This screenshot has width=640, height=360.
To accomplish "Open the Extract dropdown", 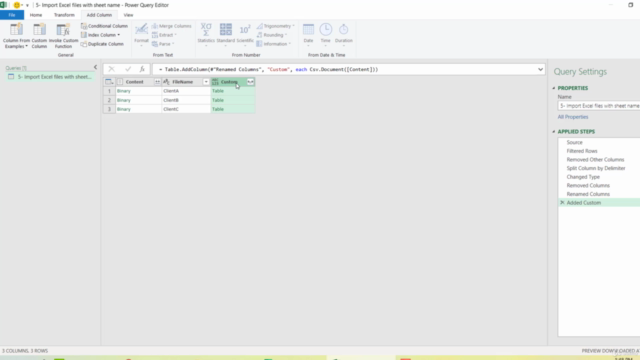I will [x=164, y=35].
